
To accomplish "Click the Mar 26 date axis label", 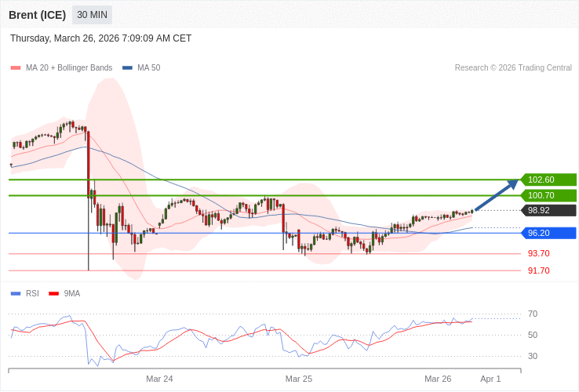I will [x=438, y=379].
